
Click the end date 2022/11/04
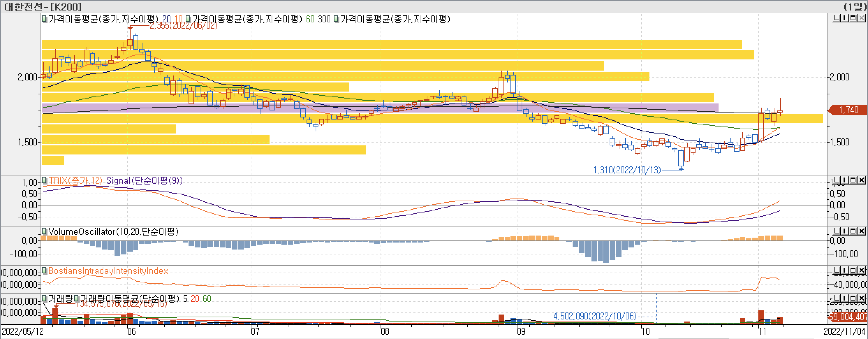click(x=845, y=331)
